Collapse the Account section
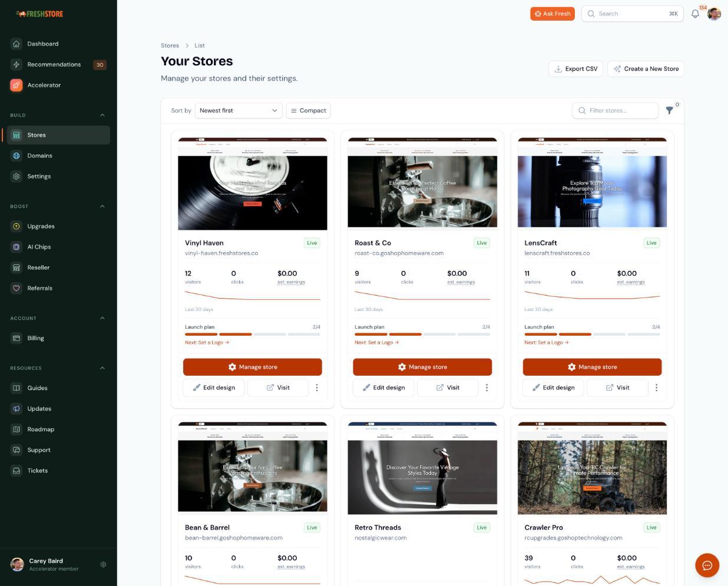Image resolution: width=728 pixels, height=586 pixels. coord(102,318)
